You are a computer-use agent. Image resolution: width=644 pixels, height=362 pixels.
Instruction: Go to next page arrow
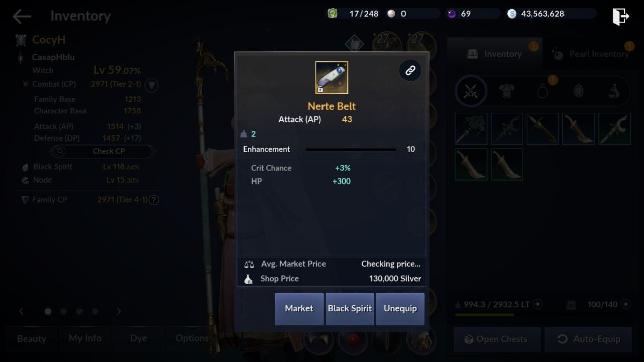pos(119,311)
